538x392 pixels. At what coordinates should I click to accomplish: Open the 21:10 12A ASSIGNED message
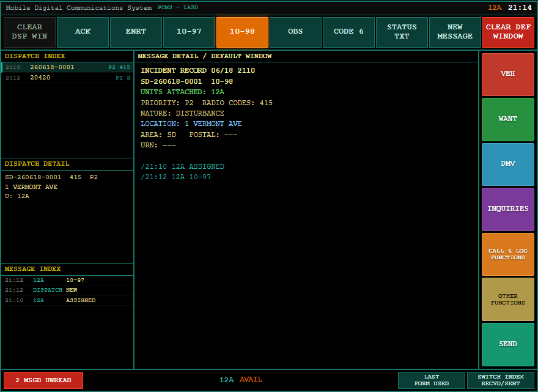68,300
